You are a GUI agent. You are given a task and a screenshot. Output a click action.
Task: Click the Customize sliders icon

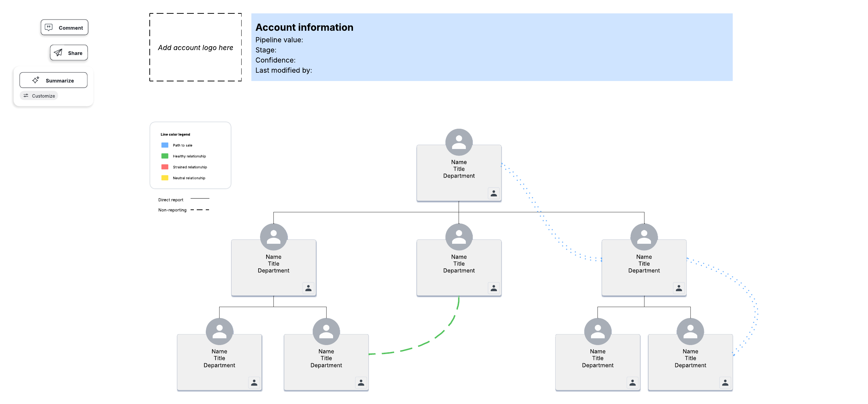26,96
